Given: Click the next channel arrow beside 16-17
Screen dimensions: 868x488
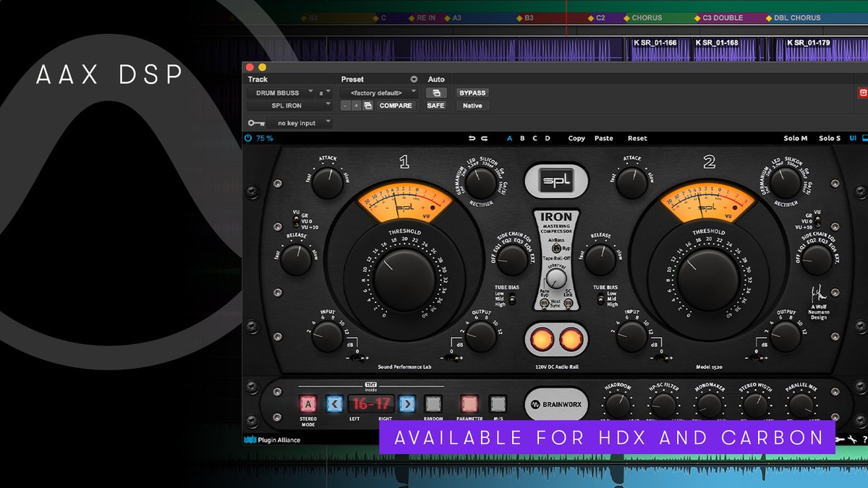Looking at the screenshot, I should (407, 403).
